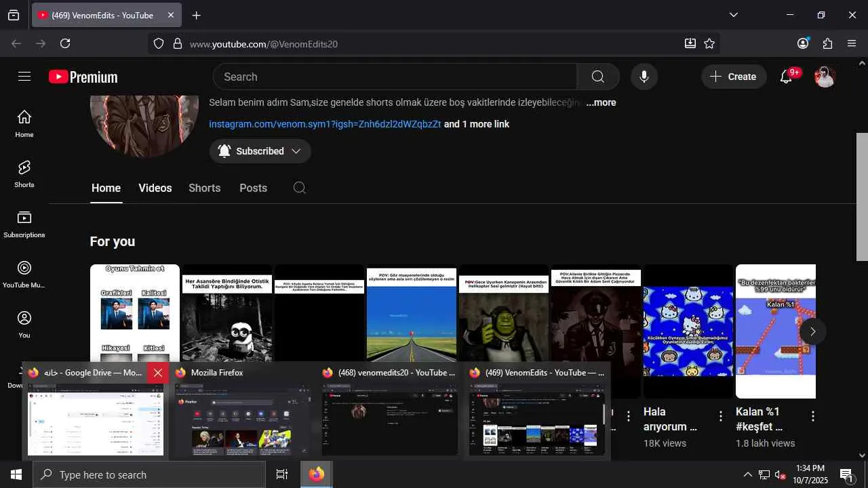Start voice search with the microphone icon
The width and height of the screenshot is (868, 488).
coord(644,77)
